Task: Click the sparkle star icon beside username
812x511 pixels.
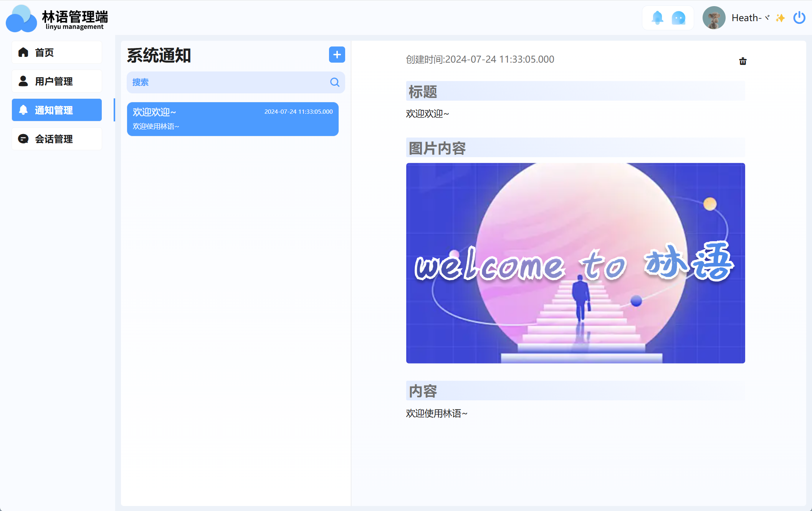Action: [780, 18]
